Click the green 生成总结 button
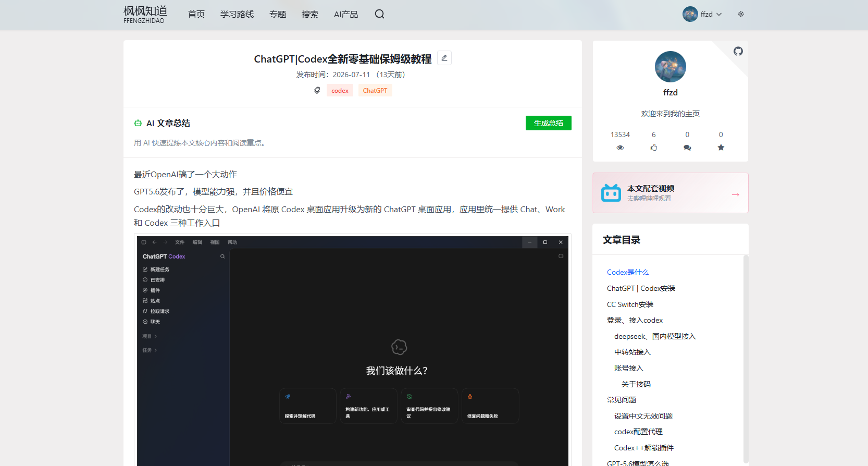 pyautogui.click(x=549, y=123)
